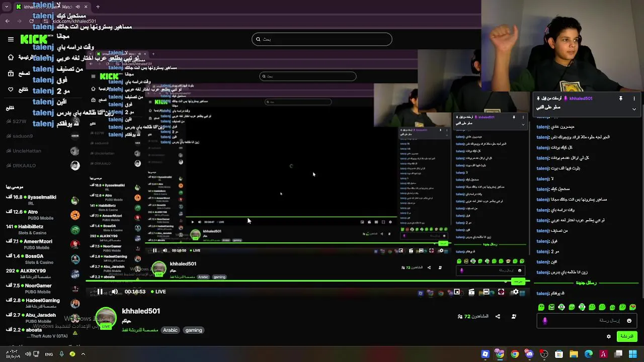644x362 pixels.
Task: Collapse the pinned message chevron
Action: (634, 109)
